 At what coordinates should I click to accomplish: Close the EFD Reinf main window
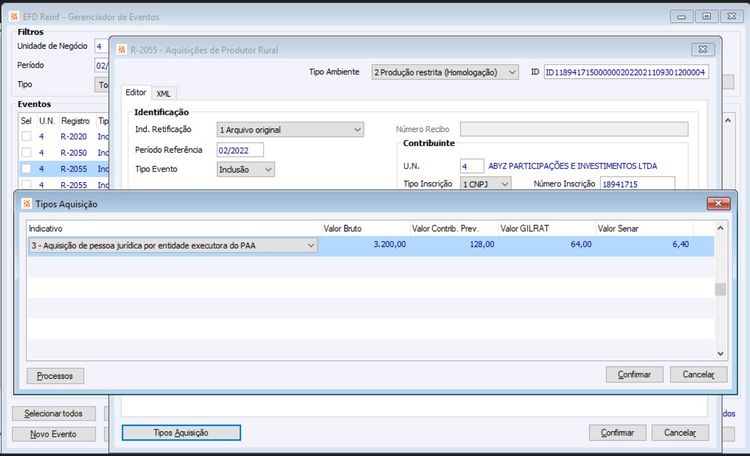[x=731, y=17]
